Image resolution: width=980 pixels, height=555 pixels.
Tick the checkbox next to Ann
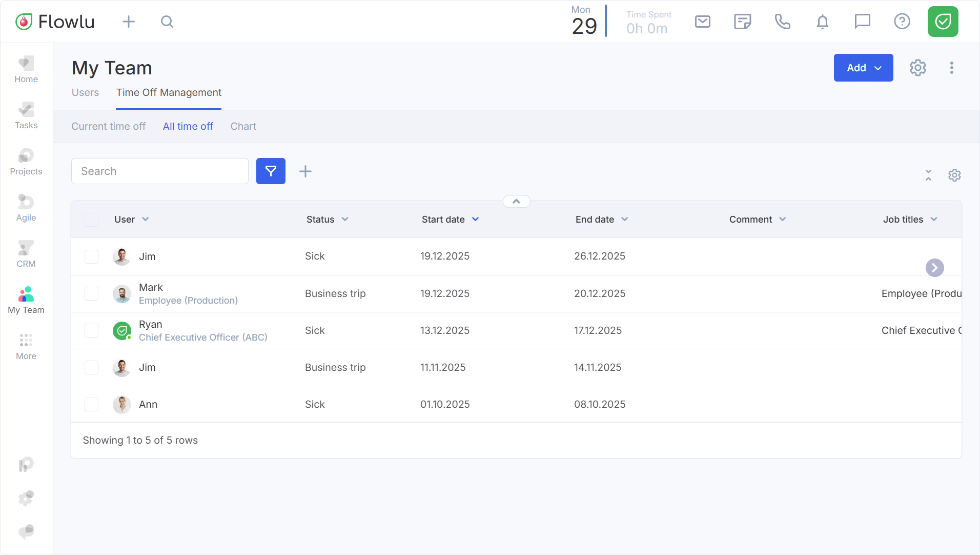pos(91,405)
